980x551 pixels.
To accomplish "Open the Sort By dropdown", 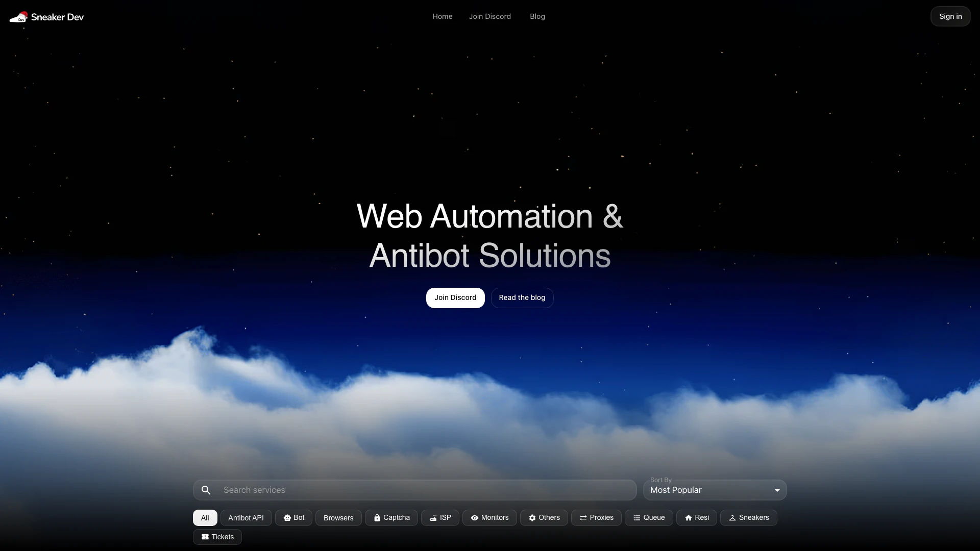I will click(x=714, y=490).
